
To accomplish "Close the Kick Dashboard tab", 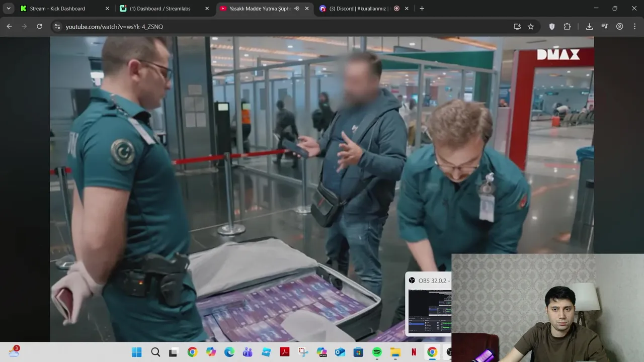I will coord(107,9).
